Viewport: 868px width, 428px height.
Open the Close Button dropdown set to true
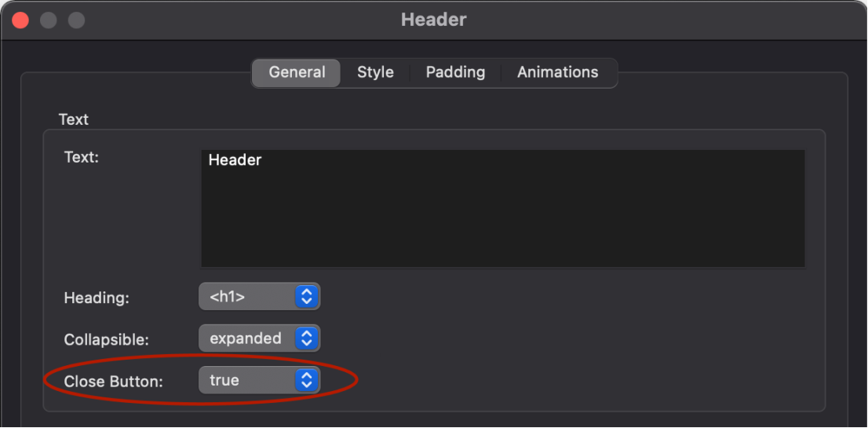click(x=259, y=380)
